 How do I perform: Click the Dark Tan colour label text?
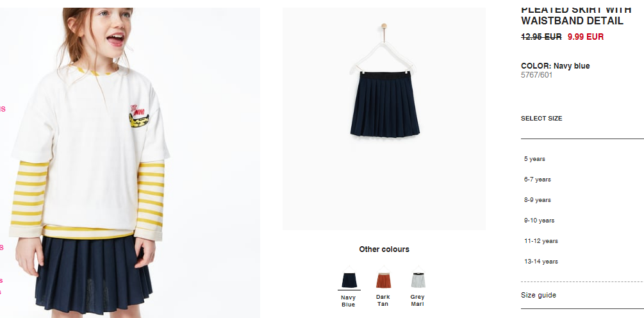tap(383, 300)
